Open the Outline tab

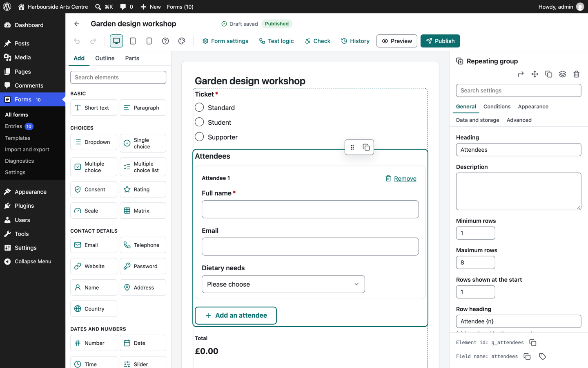click(105, 58)
